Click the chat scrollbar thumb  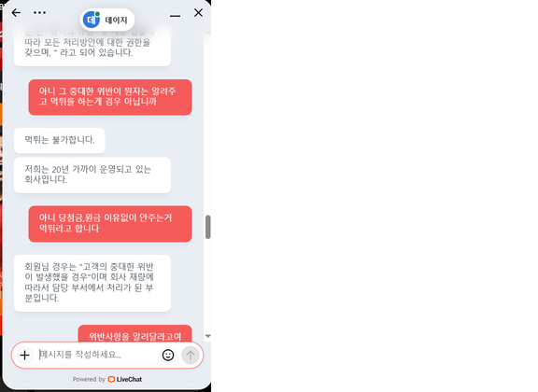point(208,227)
